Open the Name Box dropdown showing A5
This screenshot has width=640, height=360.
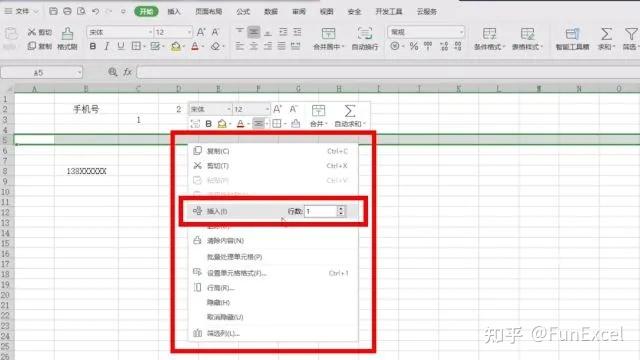[79, 73]
